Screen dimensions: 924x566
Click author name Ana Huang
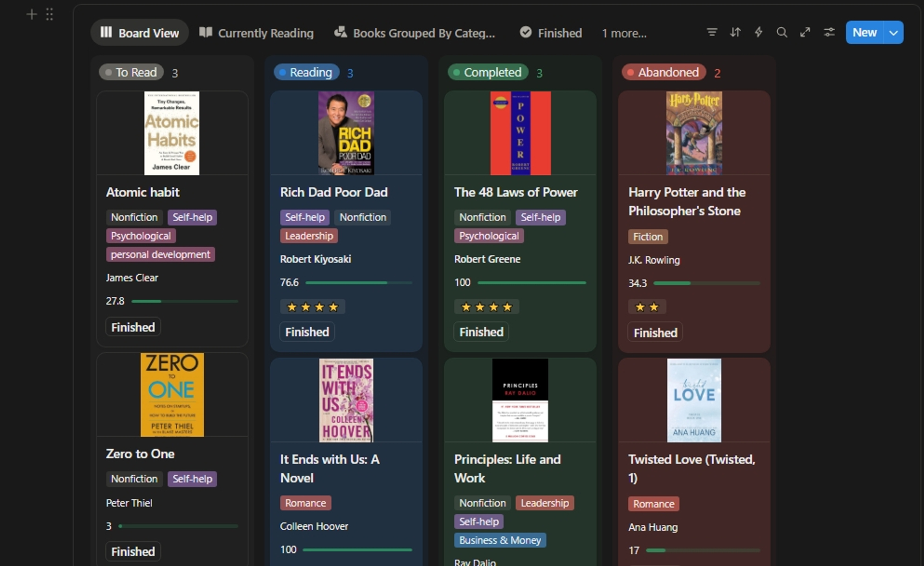653,527
